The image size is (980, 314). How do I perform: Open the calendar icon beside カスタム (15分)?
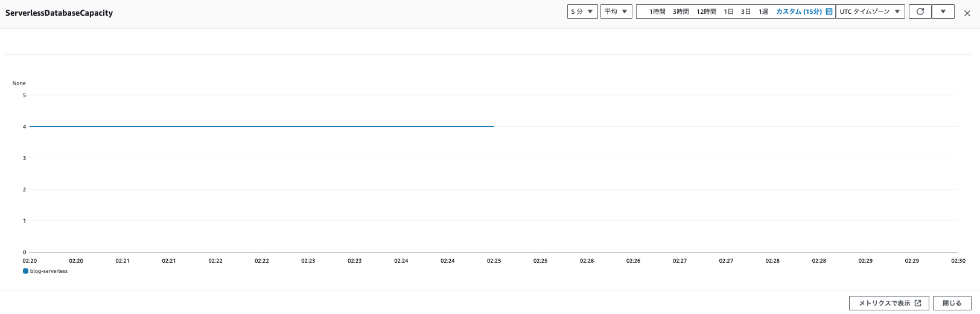pyautogui.click(x=829, y=11)
